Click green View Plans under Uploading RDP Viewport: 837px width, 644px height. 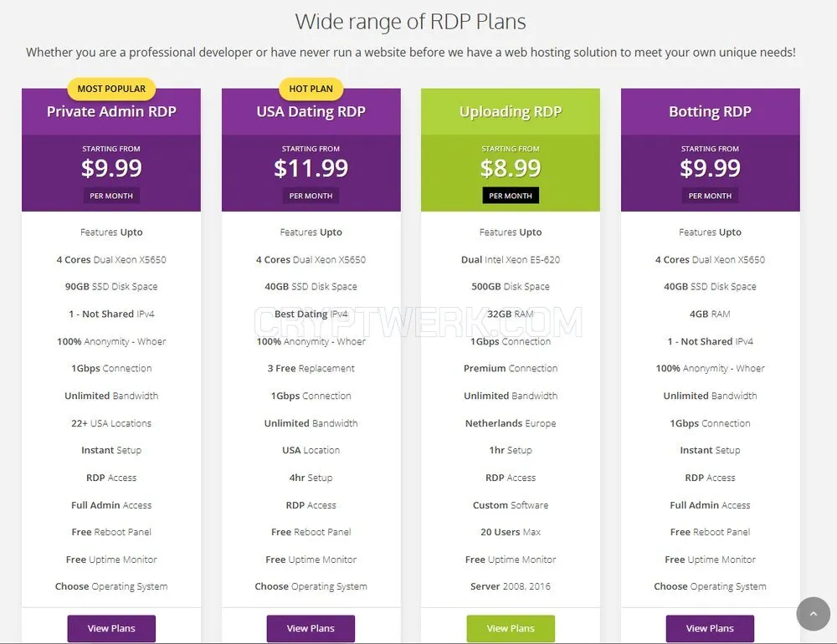(x=511, y=628)
